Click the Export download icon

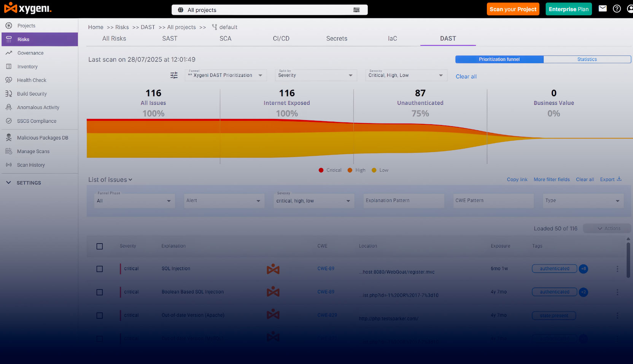point(619,179)
